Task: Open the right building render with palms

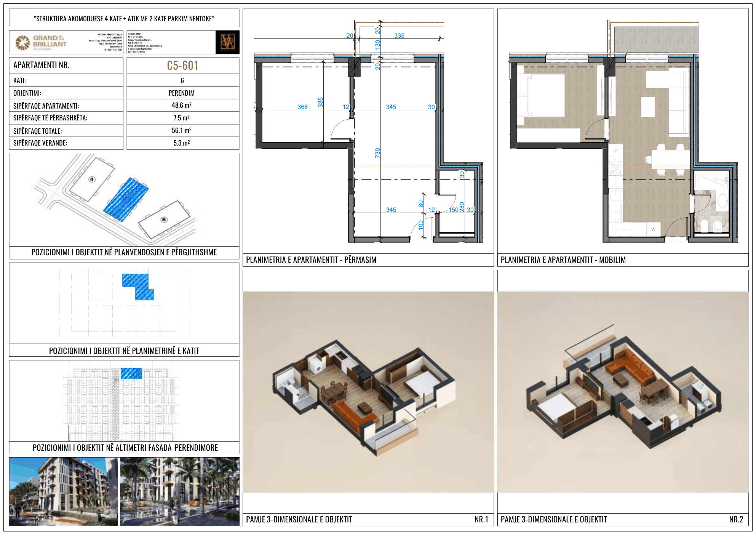Action: point(180,492)
